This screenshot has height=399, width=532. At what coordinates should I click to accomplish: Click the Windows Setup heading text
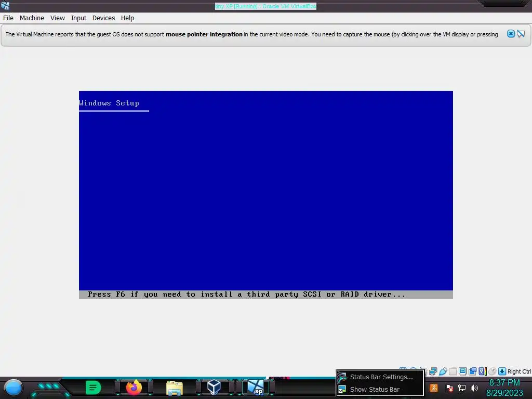pyautogui.click(x=109, y=103)
